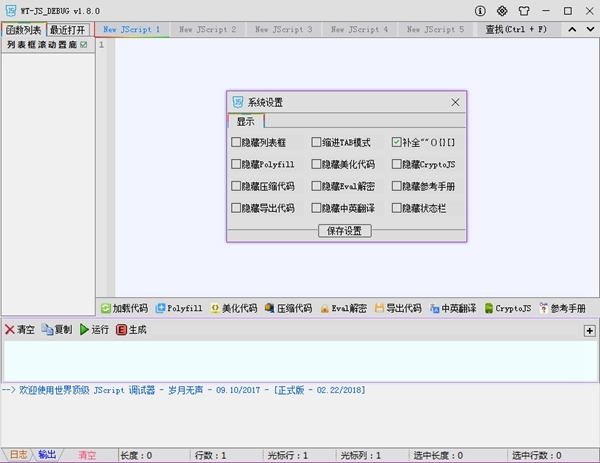The image size is (600, 463).
Task: Select the New JScript 4 tab
Action: [359, 29]
